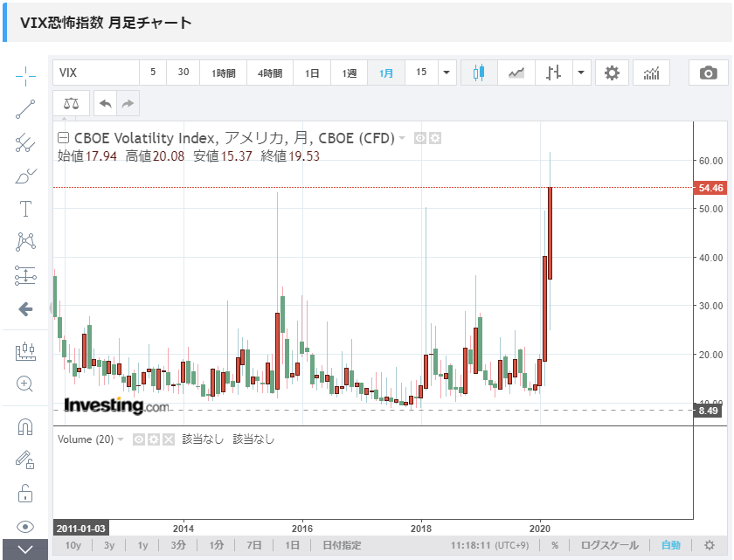The width and height of the screenshot is (734, 560).
Task: Collapse the CBOE Volatility Index legend
Action: tap(63, 138)
